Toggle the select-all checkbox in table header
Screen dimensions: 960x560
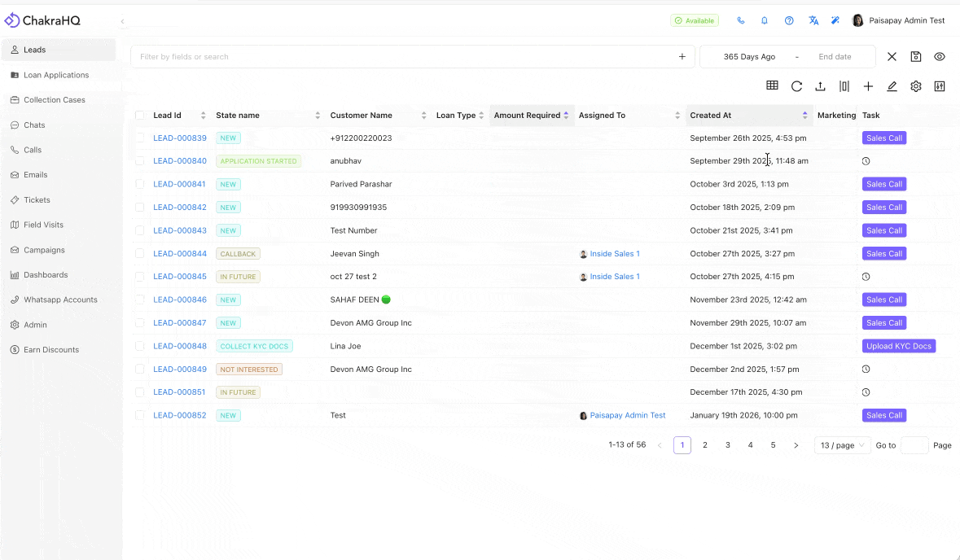(x=139, y=115)
